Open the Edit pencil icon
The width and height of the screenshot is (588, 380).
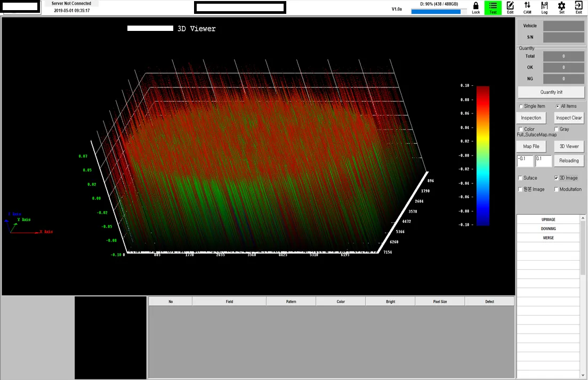tap(510, 7)
